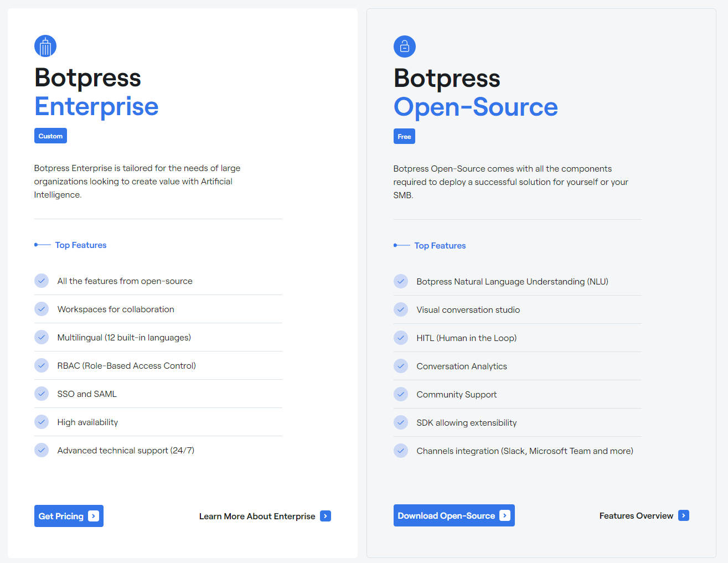Viewport: 728px width, 563px height.
Task: Open the Features Overview link
Action: click(636, 515)
